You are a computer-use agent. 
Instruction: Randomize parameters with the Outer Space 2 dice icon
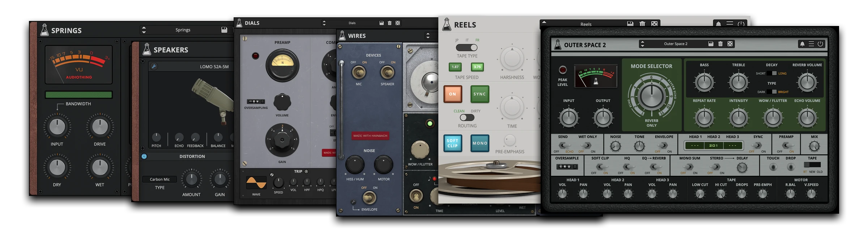[730, 44]
